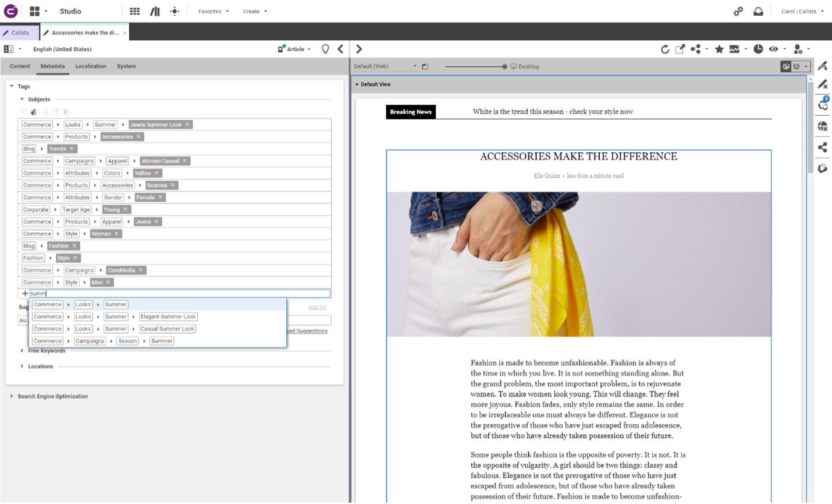Click the persona user-gear icon
This screenshot has width=832, height=504.
pyautogui.click(x=798, y=49)
